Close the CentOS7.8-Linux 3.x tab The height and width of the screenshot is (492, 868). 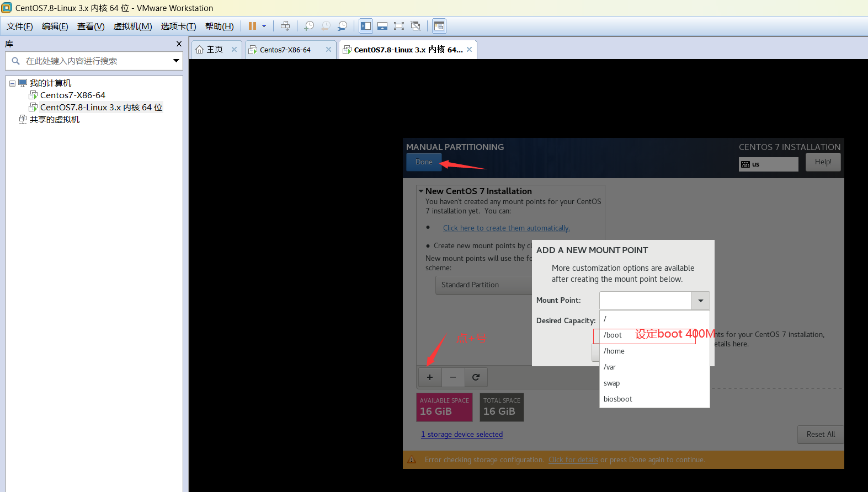point(469,49)
